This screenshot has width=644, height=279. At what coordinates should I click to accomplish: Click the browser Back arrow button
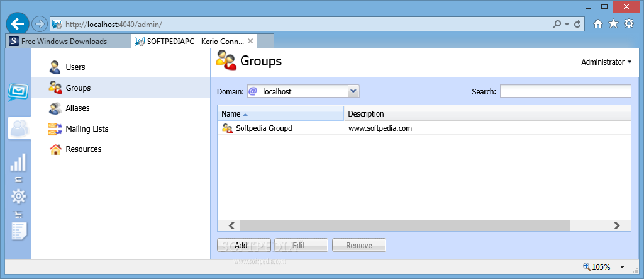click(18, 24)
